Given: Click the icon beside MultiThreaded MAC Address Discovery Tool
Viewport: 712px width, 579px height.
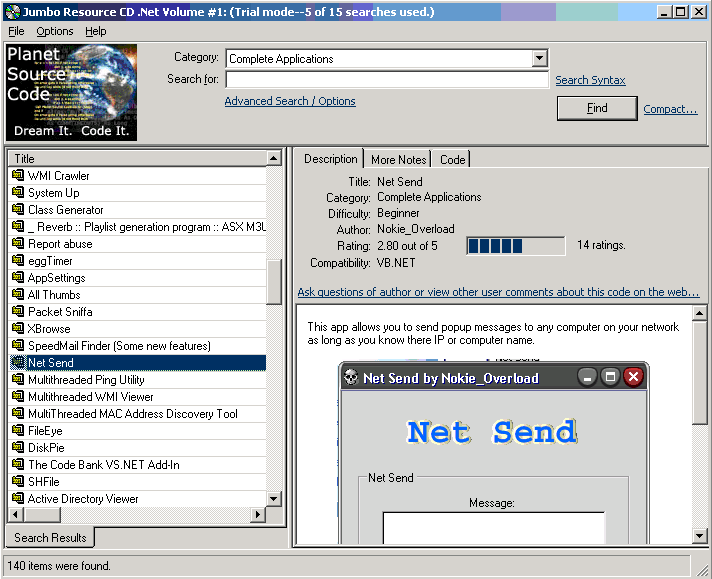Looking at the screenshot, I should pos(18,413).
